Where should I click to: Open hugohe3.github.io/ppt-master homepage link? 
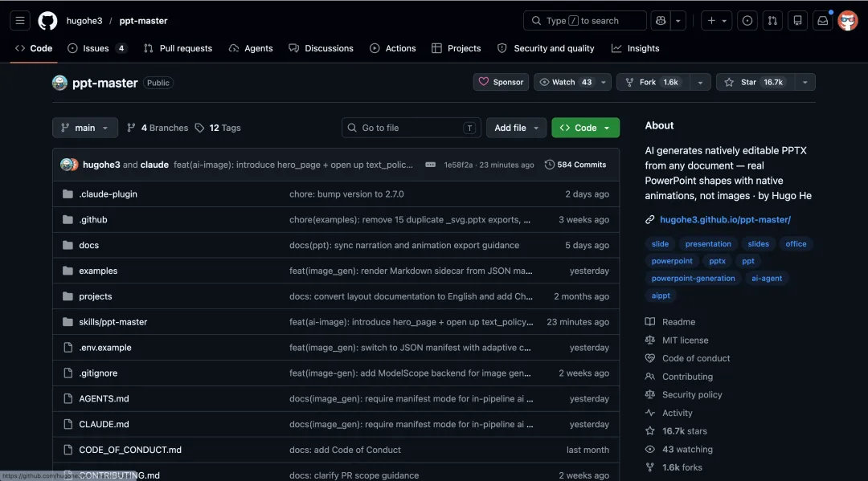pos(725,219)
